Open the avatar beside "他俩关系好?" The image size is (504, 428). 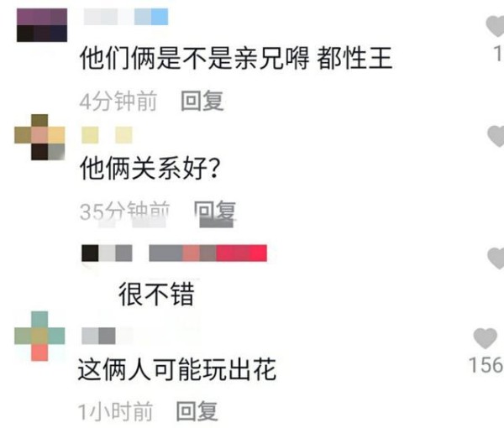coord(39,137)
